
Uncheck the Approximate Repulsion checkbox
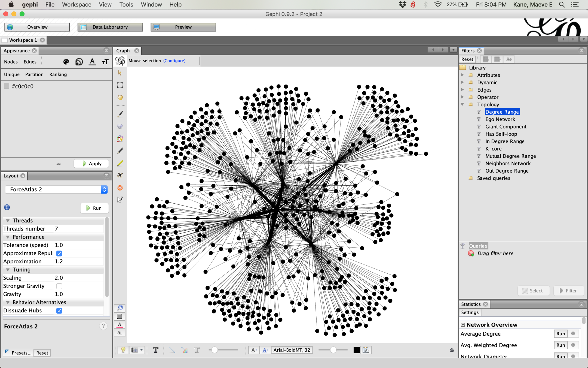(59, 253)
